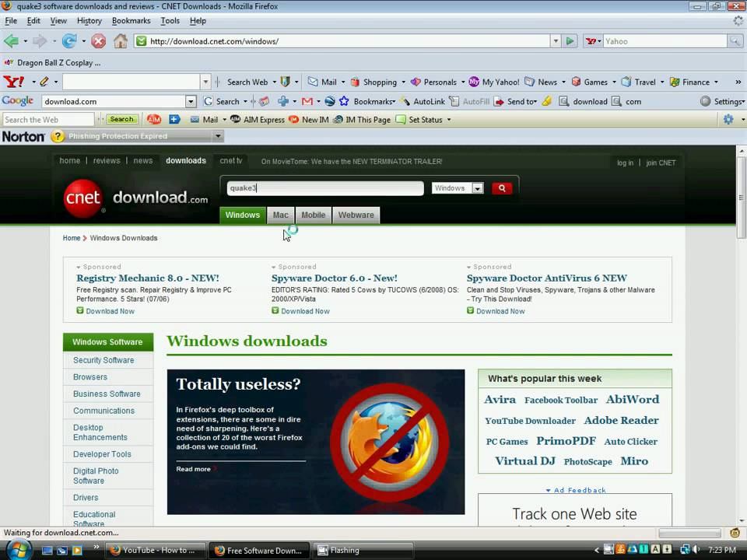Open the History menu
The height and width of the screenshot is (560, 747).
[89, 21]
